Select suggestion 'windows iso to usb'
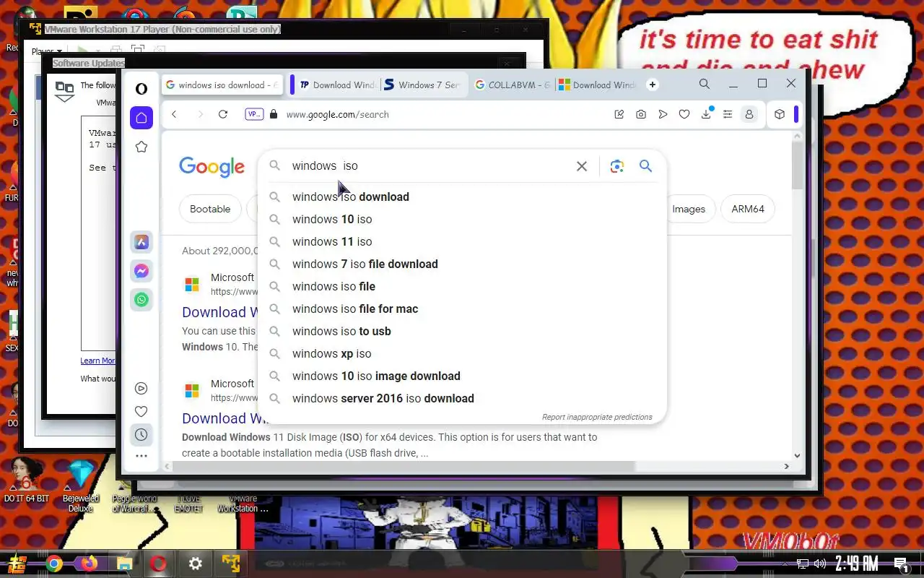 [x=462, y=331]
